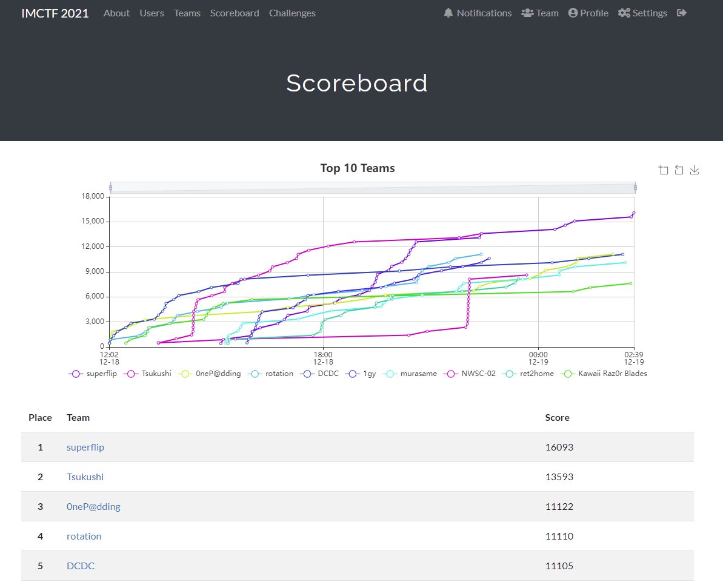The height and width of the screenshot is (588, 723).
Task: Download chart image via save icon
Action: click(x=695, y=170)
